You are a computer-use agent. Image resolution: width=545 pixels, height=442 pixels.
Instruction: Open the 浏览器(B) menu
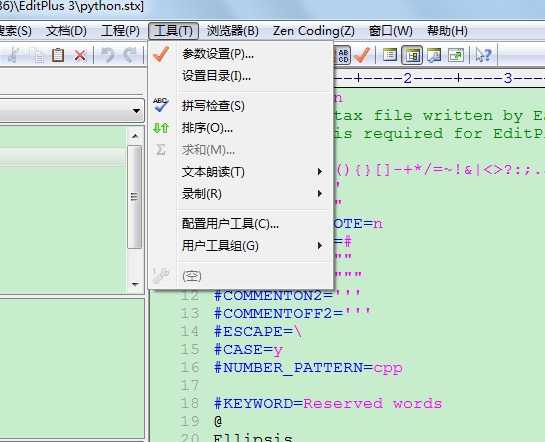point(233,31)
